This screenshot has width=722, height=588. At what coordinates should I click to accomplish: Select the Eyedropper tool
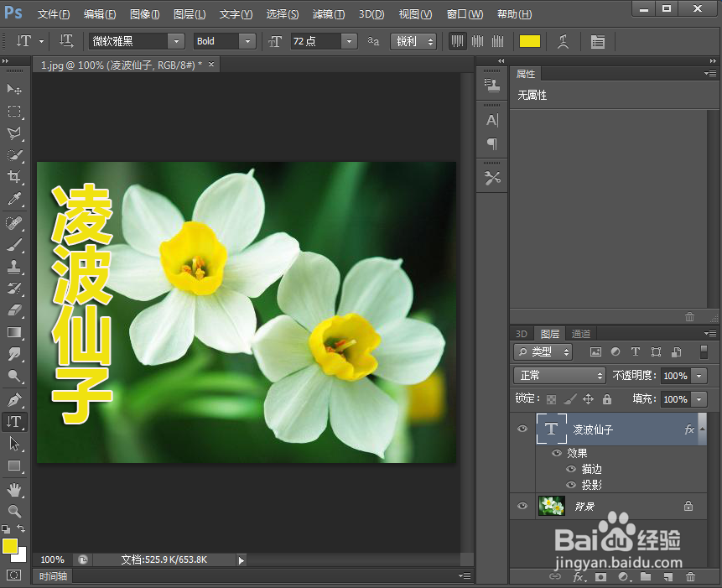14,199
